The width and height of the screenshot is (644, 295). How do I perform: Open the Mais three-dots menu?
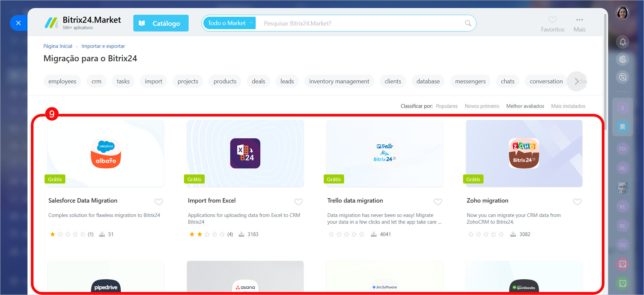(x=580, y=20)
